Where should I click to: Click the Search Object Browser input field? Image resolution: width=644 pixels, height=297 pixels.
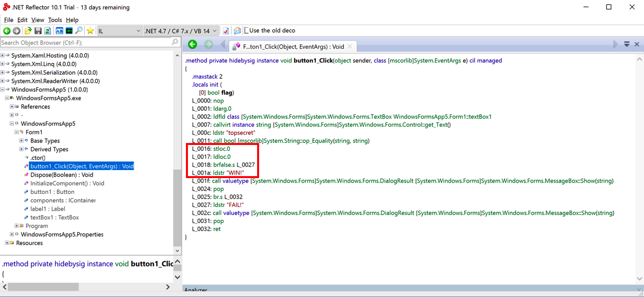(85, 43)
